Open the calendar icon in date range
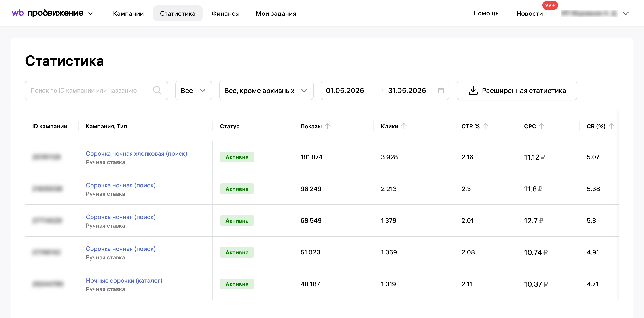The height and width of the screenshot is (318, 644). click(441, 90)
